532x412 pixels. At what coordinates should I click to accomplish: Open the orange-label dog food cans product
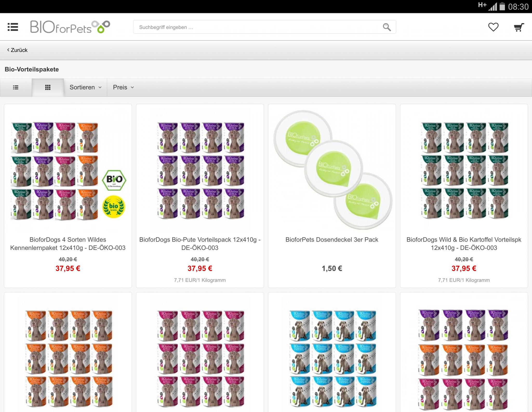(x=68, y=358)
